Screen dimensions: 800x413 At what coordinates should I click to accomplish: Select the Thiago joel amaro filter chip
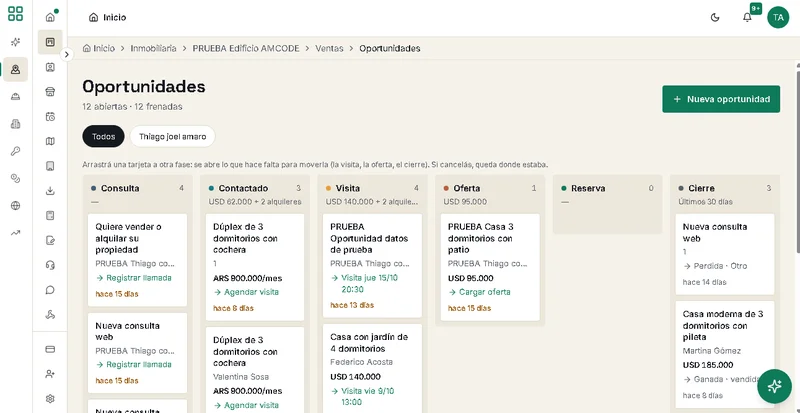click(172, 136)
